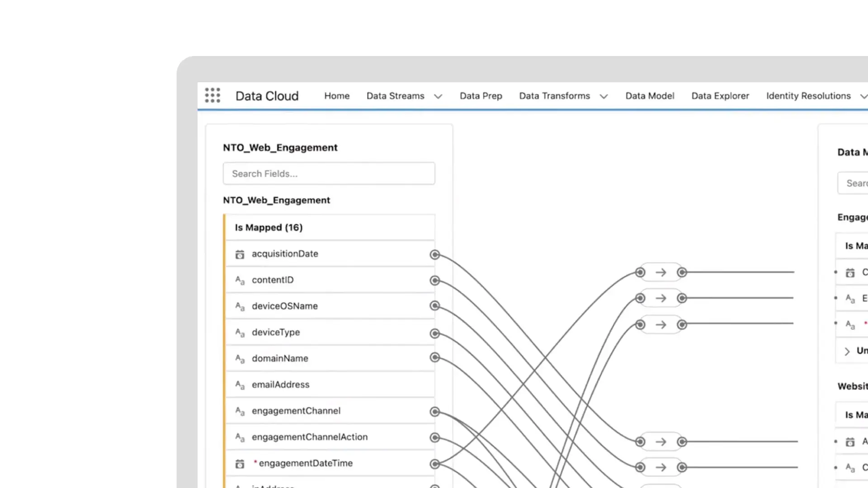The width and height of the screenshot is (868, 488).
Task: Click the fifth mapping arrow in the lower canvas
Action: coord(661,467)
